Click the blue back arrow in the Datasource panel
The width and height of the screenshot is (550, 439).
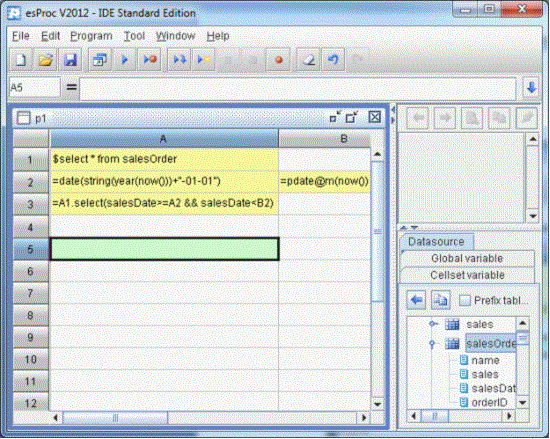coord(417,300)
